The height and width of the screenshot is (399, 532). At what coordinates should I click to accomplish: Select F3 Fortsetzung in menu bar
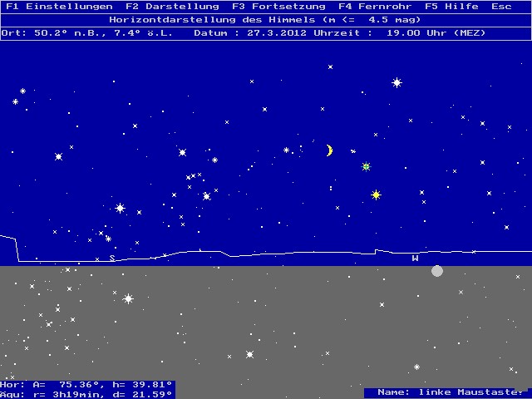279,7
